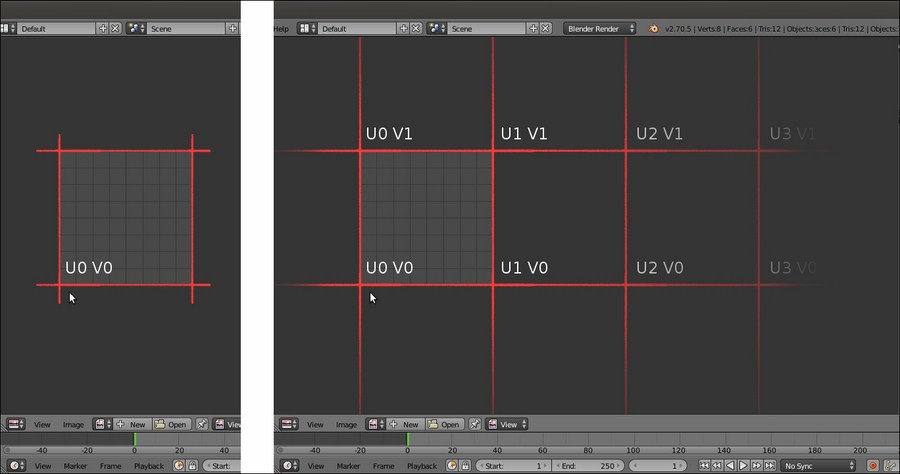The height and width of the screenshot is (474, 900).
Task: Jump to the next keyframe
Action: pos(757,465)
